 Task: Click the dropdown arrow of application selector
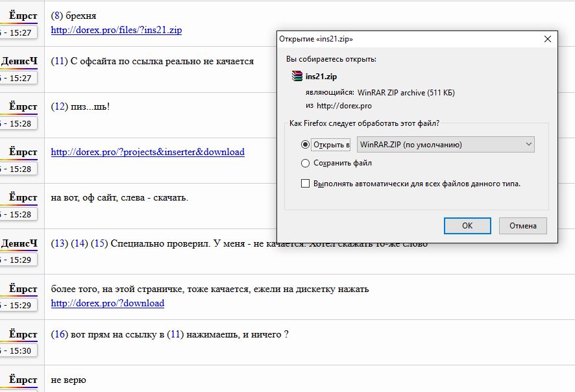pos(528,144)
